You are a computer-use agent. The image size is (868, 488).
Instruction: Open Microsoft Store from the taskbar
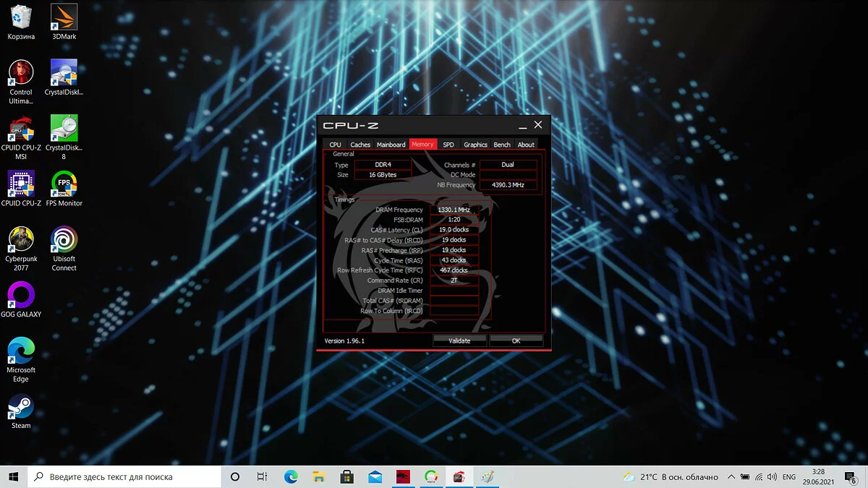[x=346, y=477]
